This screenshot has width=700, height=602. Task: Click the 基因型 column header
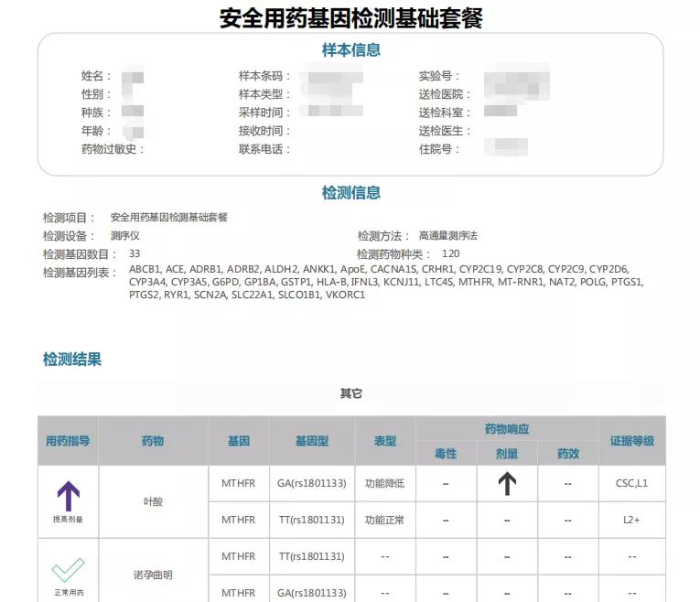[x=312, y=441]
